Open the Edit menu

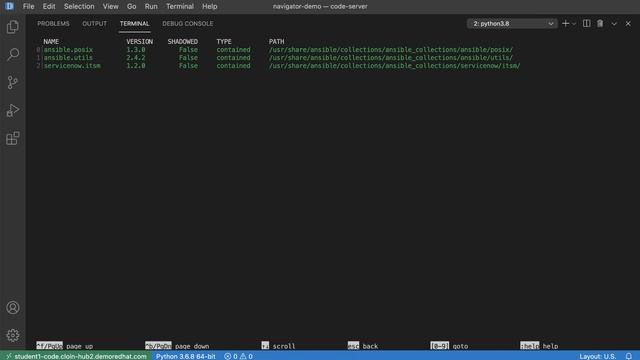pyautogui.click(x=49, y=6)
